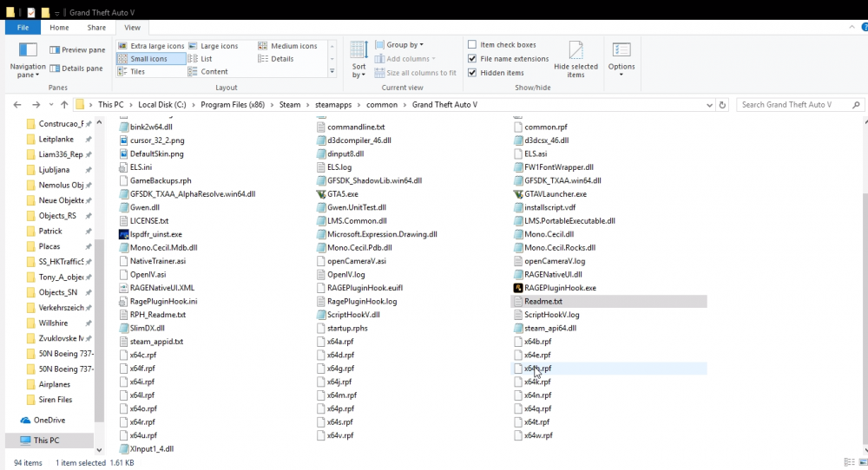
Task: Open recent locations dropdown arrow
Action: coord(51,105)
